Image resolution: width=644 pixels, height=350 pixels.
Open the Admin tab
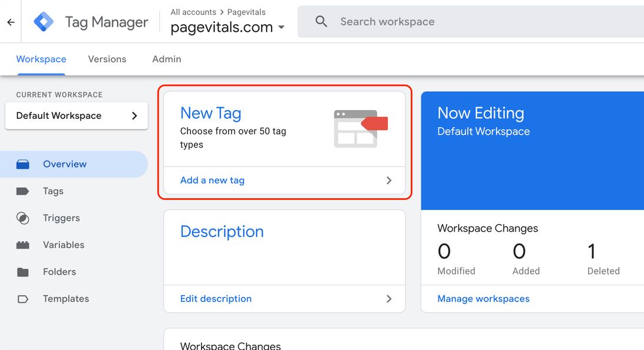pos(166,59)
